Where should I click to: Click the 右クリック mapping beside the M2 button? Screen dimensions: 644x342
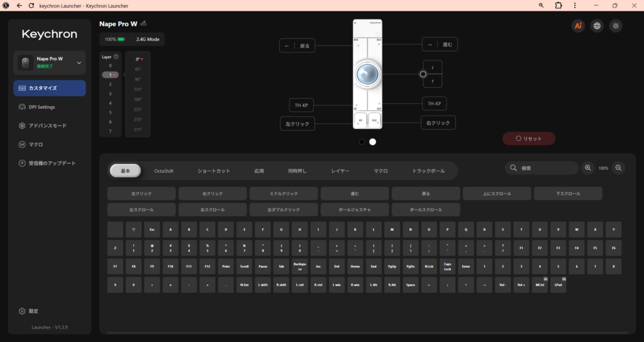[438, 123]
